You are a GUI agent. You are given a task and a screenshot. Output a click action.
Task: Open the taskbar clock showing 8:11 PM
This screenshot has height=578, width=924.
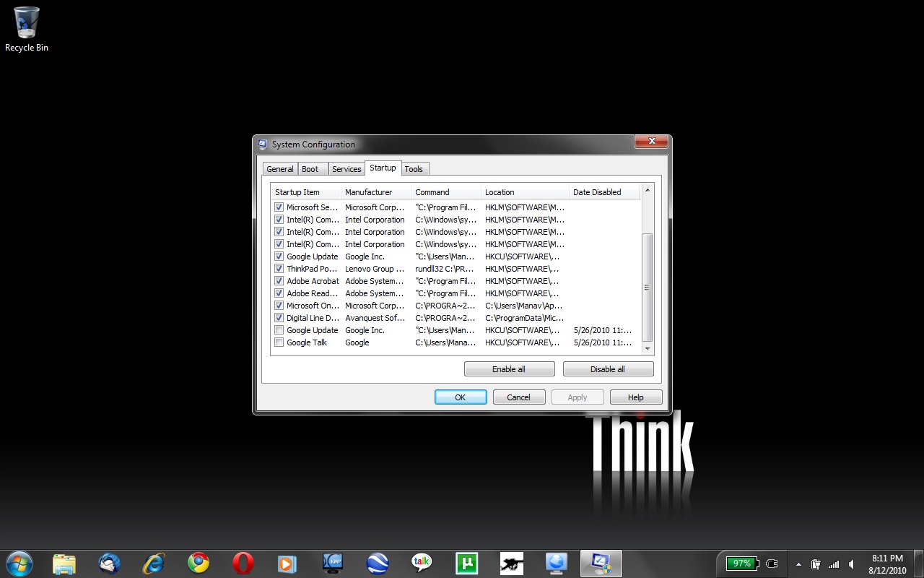click(887, 564)
